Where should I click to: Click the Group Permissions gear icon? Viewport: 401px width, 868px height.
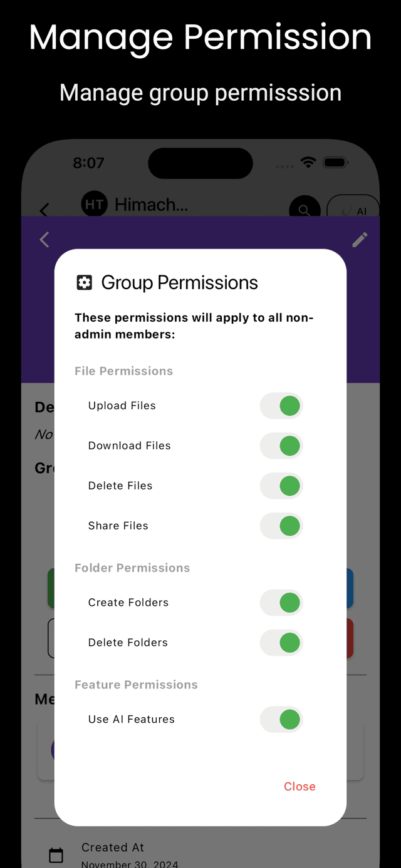85,283
